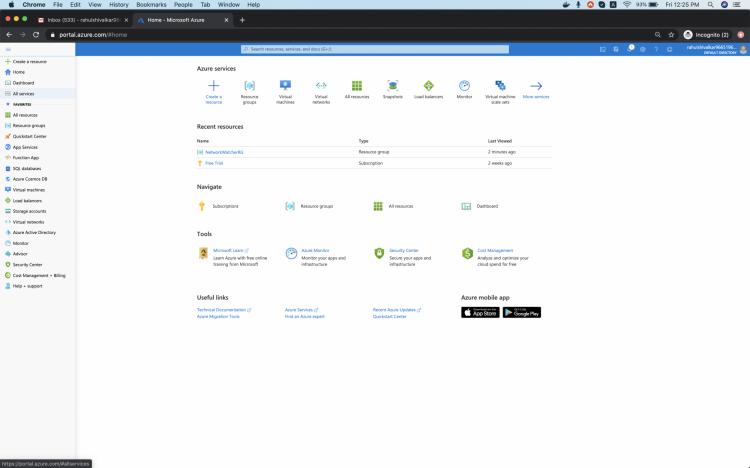
Task: Open Technical Documentation link
Action: pyautogui.click(x=223, y=310)
